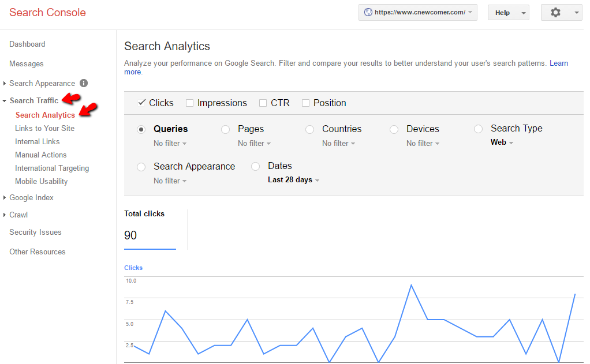Click the clicks peak point on chart

coord(411,285)
